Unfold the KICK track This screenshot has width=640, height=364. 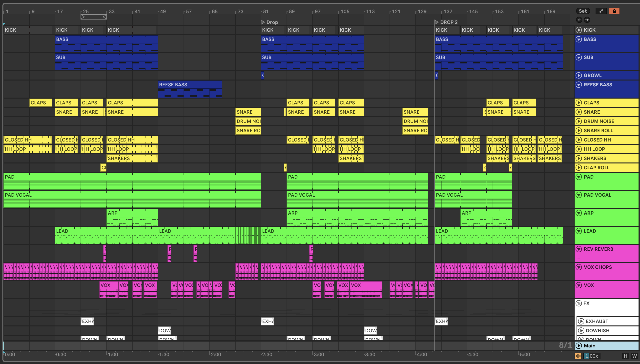[578, 30]
